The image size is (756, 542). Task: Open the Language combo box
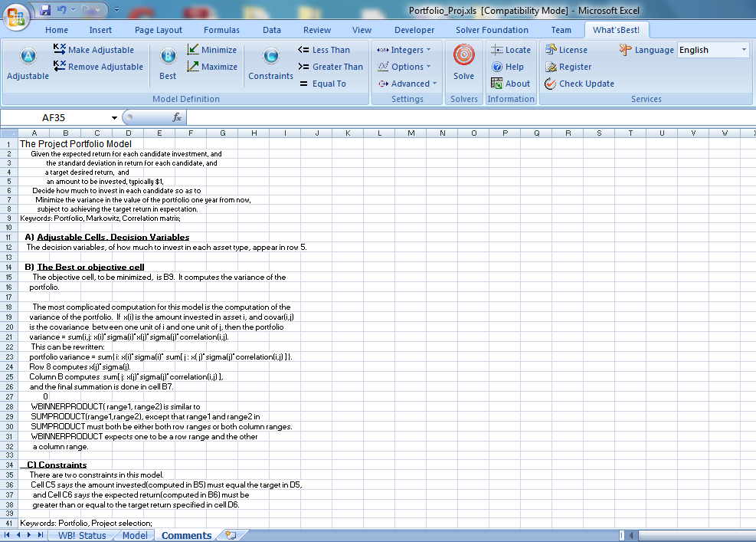tap(713, 50)
